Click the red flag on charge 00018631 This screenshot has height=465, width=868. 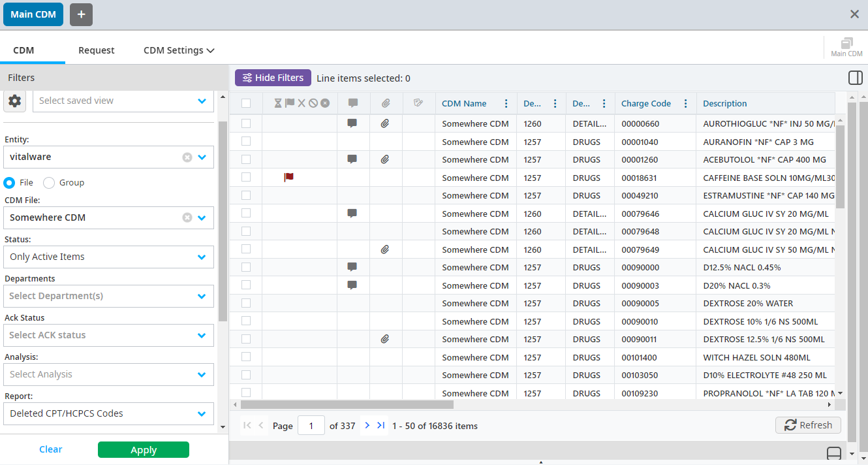288,177
